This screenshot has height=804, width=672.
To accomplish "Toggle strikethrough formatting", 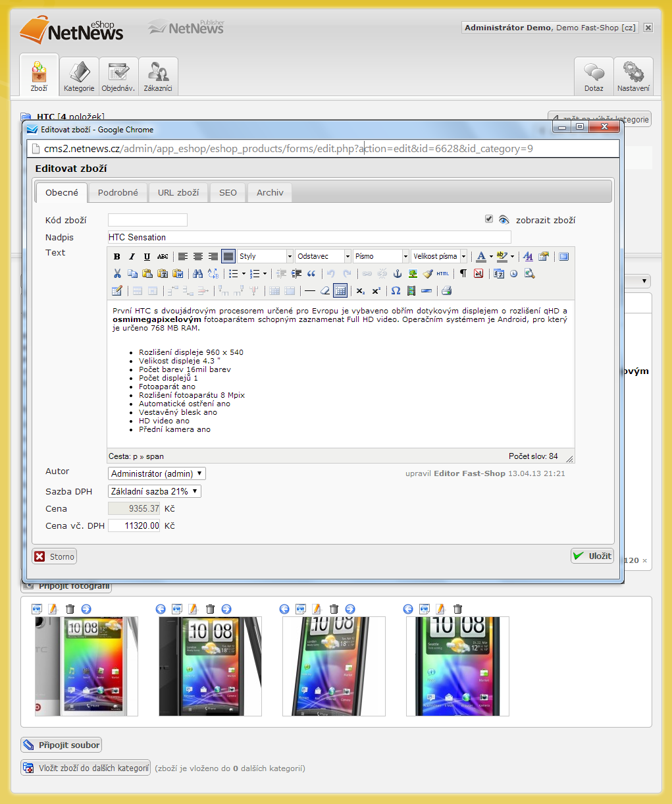I will coord(163,256).
